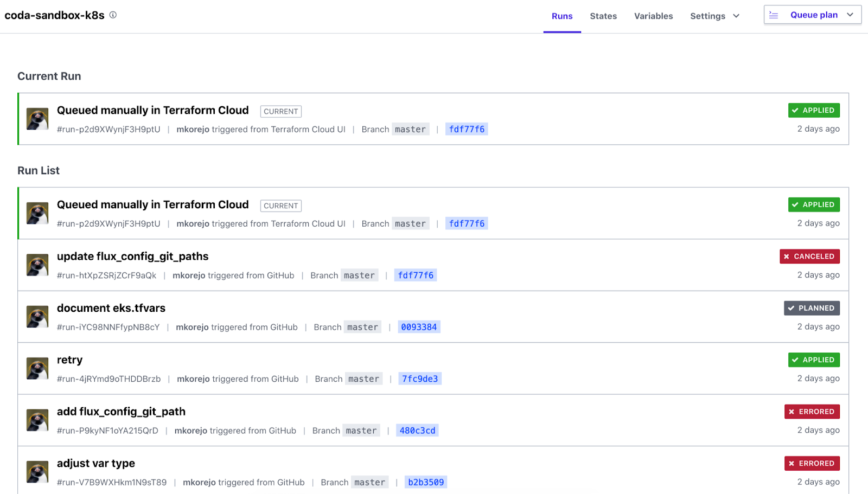Select the Runs tab
Screen dimensions: 868x494
pyautogui.click(x=561, y=16)
